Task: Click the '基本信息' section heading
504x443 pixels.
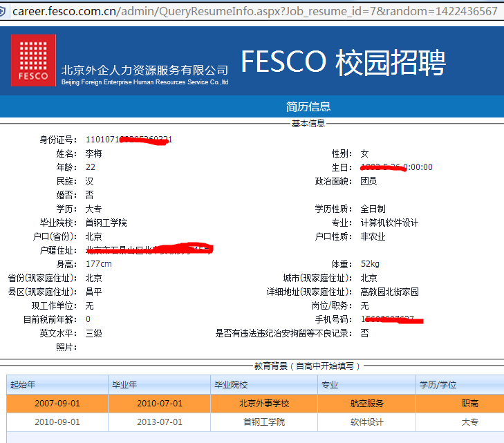Action: tap(308, 123)
